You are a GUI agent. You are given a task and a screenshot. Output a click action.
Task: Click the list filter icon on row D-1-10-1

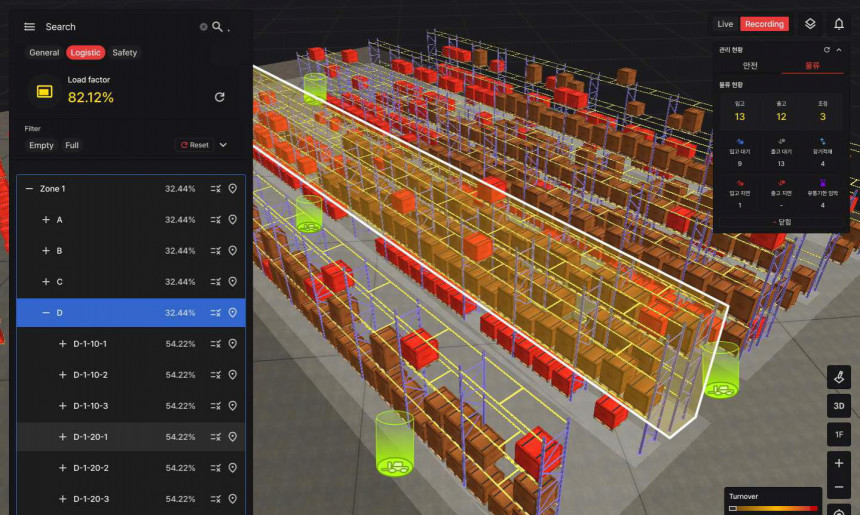tap(215, 344)
